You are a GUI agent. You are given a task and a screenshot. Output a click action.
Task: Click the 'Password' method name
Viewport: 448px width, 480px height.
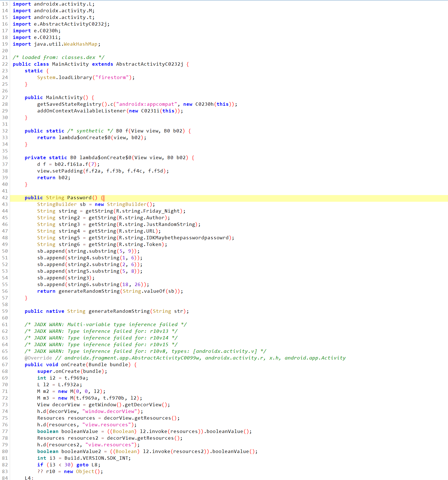point(79,198)
